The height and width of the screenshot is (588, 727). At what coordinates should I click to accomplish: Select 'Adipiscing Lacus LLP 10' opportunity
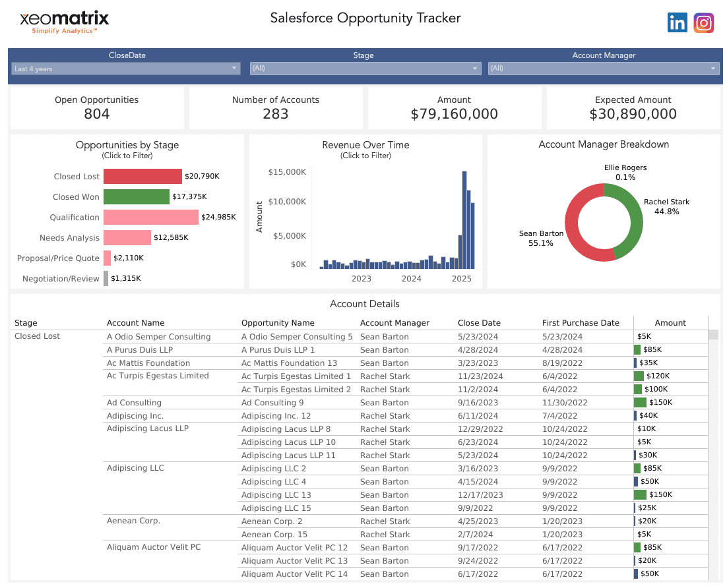[288, 442]
